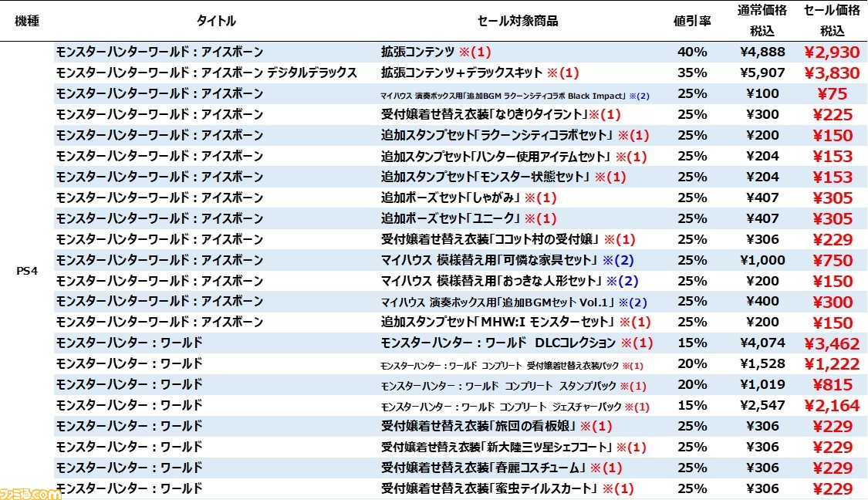Select 追加スタンプセット「ラクーンシティコラボセット」 cell

click(x=515, y=135)
